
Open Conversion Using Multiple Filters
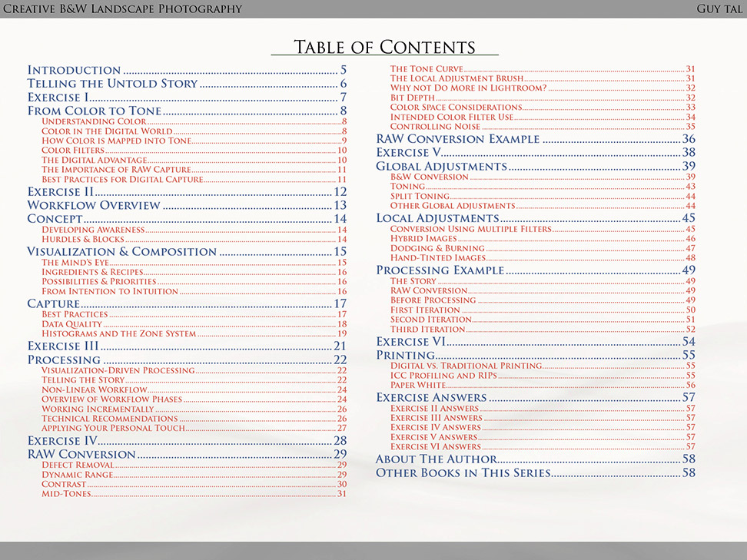coord(543,229)
